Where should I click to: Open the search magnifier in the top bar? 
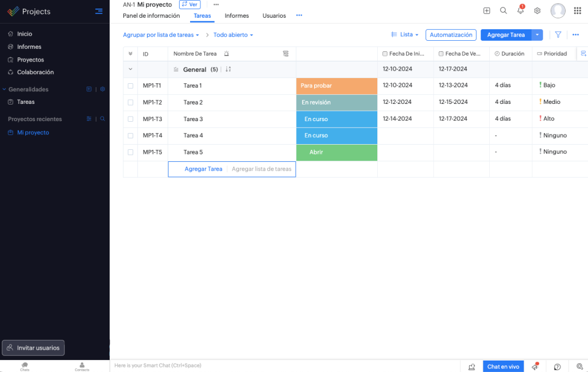(x=504, y=10)
